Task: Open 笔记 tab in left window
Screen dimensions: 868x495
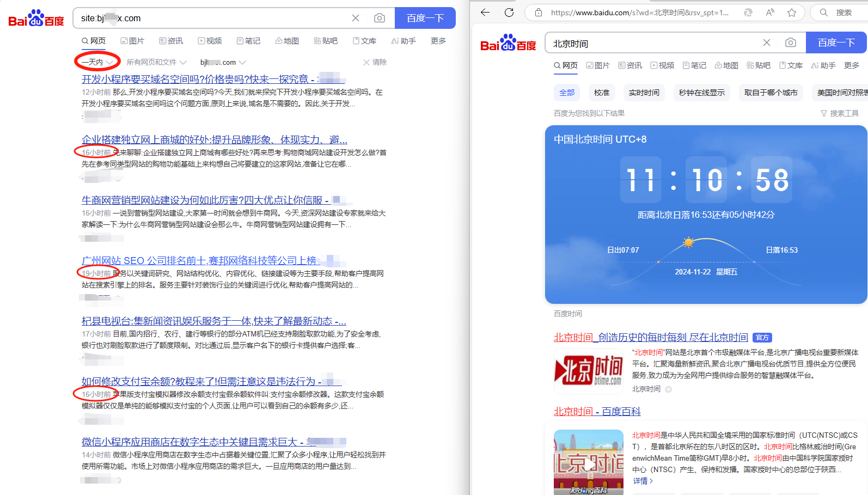Action: [248, 41]
